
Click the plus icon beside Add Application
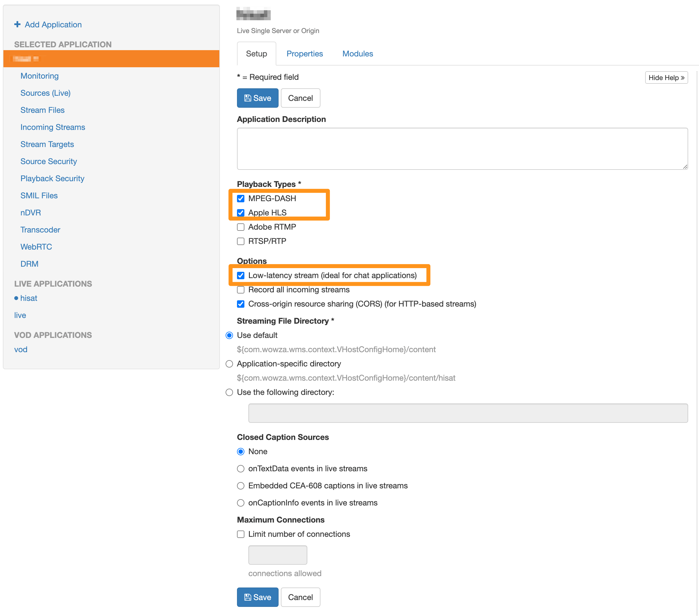coord(17,24)
